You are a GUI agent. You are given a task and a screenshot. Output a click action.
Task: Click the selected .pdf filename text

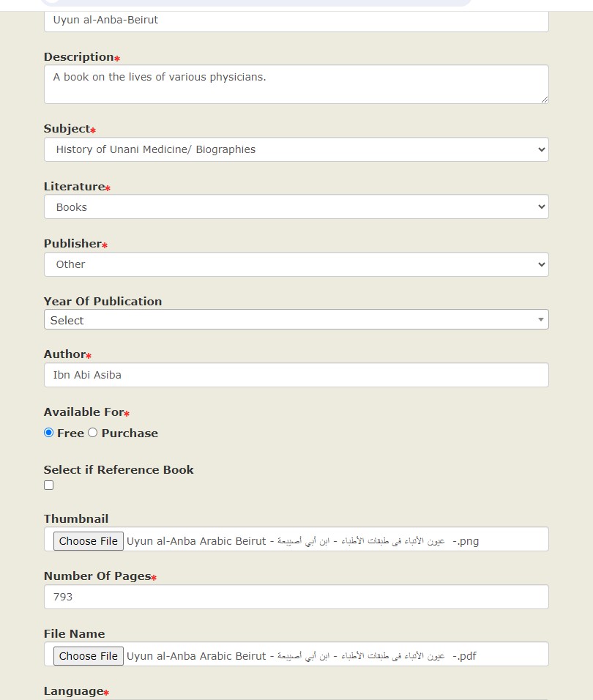(x=301, y=656)
